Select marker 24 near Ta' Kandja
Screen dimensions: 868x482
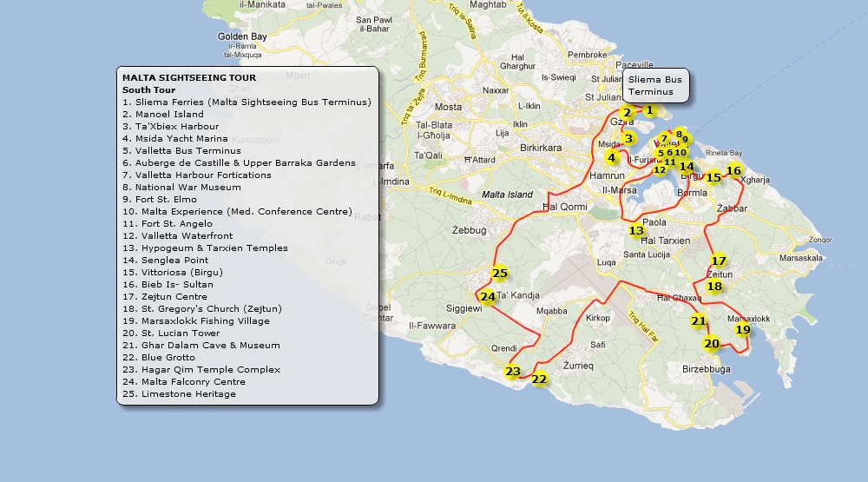click(x=488, y=297)
